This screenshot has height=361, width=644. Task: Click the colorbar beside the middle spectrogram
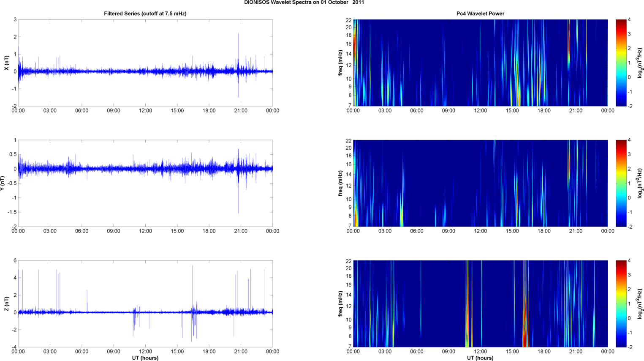point(621,183)
